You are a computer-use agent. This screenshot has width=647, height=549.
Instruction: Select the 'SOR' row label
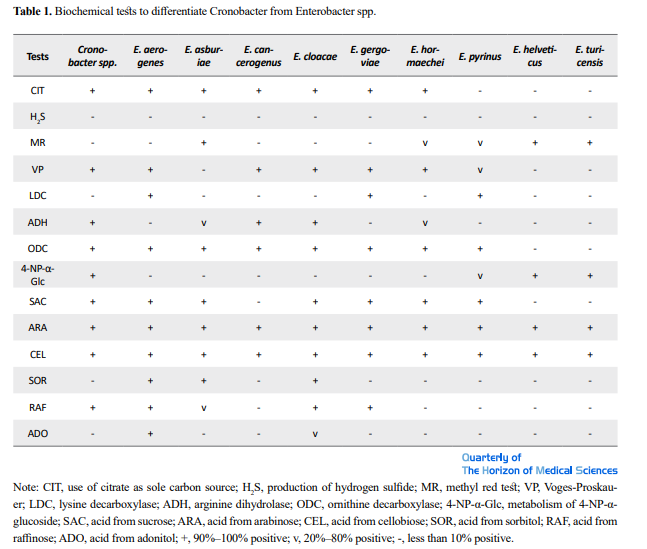click(38, 381)
